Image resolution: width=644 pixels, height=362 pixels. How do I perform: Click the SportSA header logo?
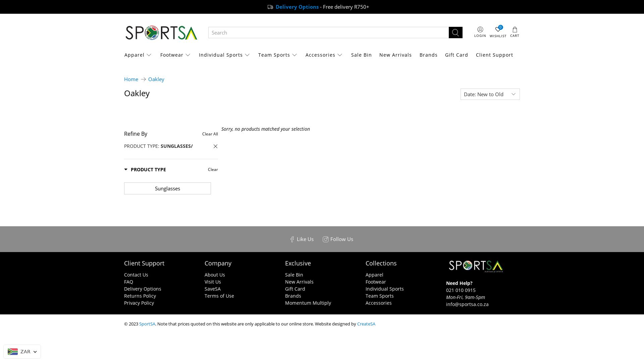click(161, 33)
